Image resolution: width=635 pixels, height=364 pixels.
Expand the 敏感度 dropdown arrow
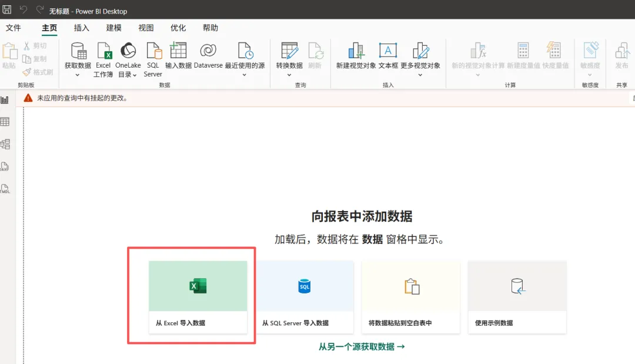[x=590, y=75]
